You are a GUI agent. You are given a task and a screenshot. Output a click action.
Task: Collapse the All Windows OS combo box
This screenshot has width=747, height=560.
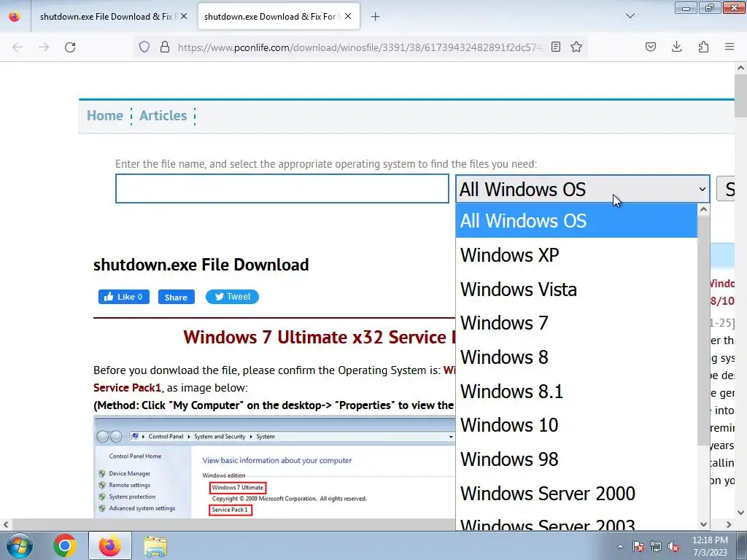click(x=583, y=189)
